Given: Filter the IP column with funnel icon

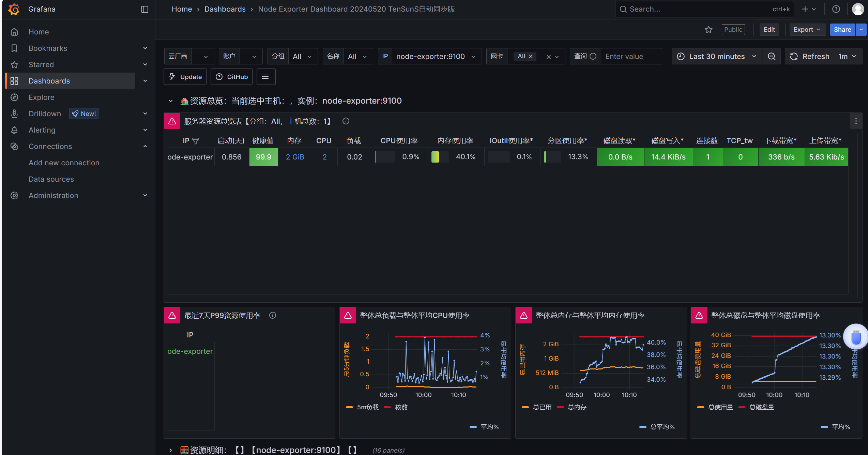Looking at the screenshot, I should tap(196, 141).
